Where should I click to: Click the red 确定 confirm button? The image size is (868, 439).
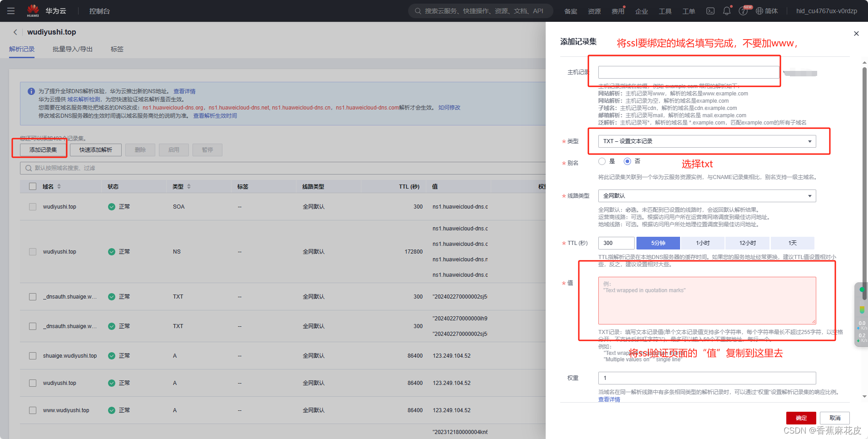(801, 418)
